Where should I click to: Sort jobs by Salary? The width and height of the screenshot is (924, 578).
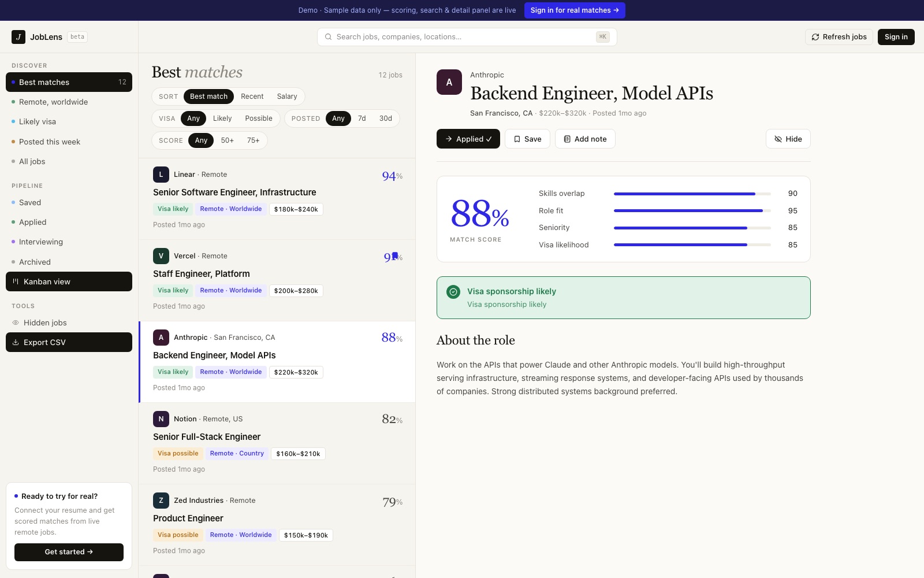coord(287,97)
